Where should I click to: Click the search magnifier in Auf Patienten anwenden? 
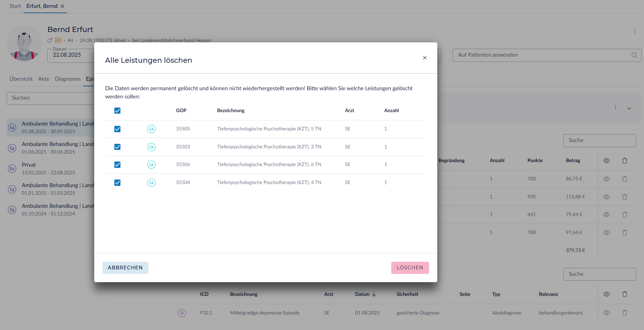tap(634, 55)
